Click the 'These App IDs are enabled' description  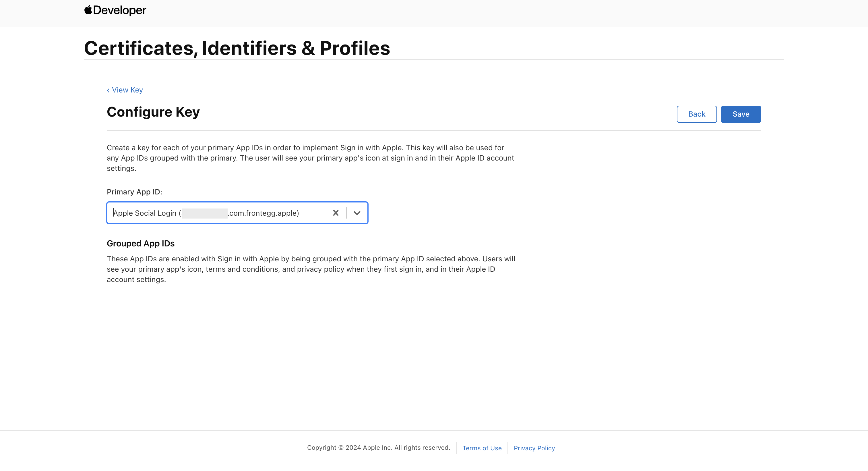coord(311,269)
